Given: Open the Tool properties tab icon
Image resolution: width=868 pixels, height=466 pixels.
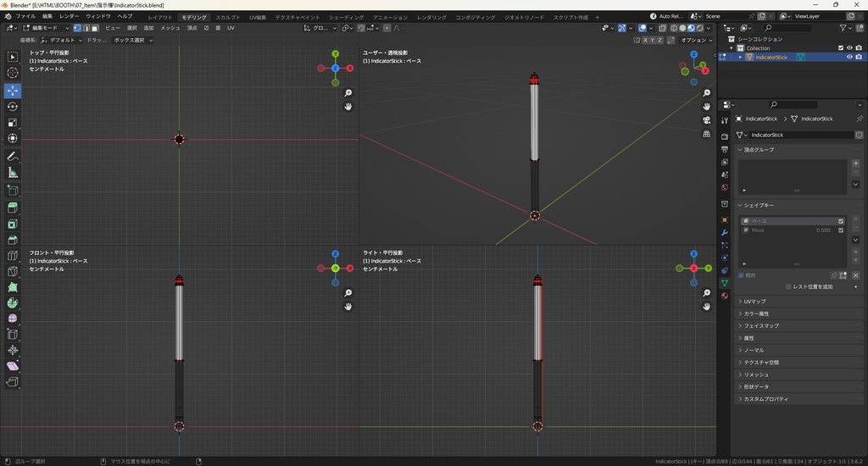Looking at the screenshot, I should [x=725, y=120].
